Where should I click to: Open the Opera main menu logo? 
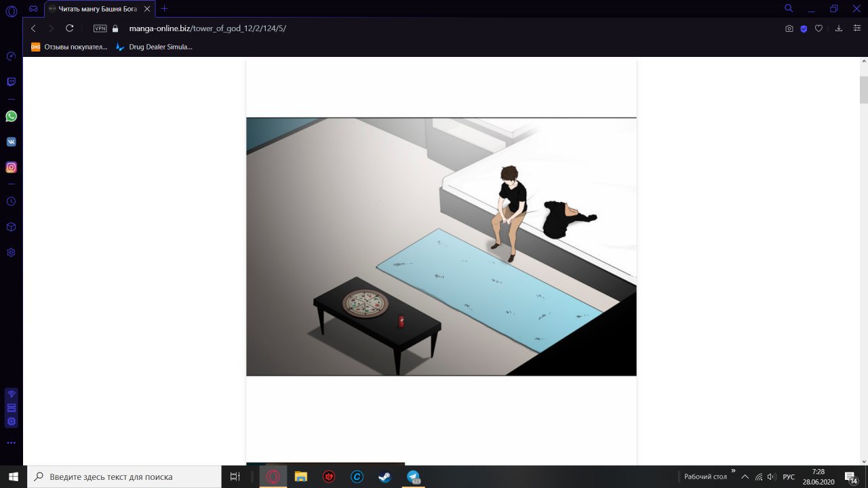click(x=11, y=11)
